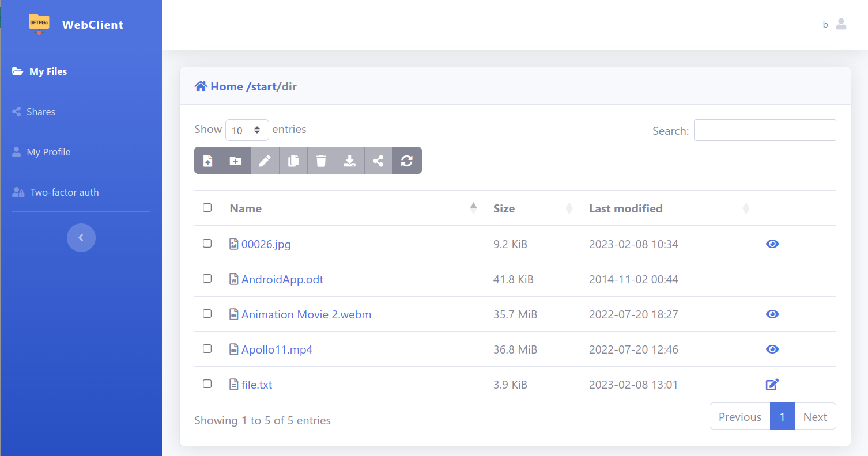Click the rename pencil toolbar icon
Image resolution: width=868 pixels, height=456 pixels.
(265, 161)
